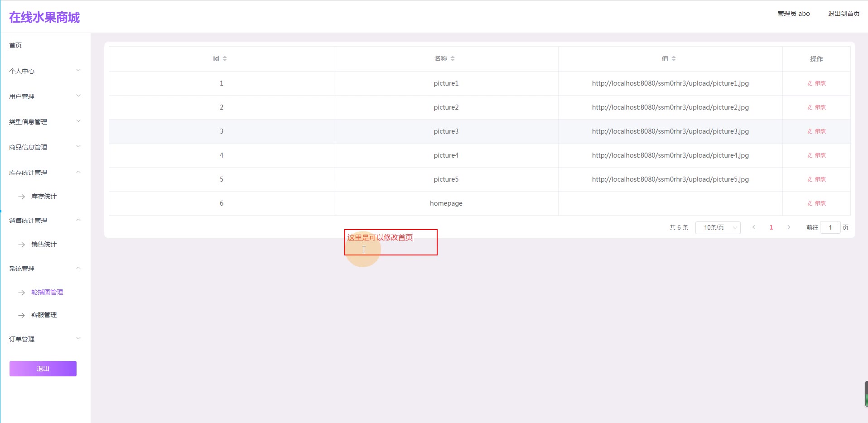Click 修改 for the picture1 row
The image size is (868, 423).
coord(816,83)
